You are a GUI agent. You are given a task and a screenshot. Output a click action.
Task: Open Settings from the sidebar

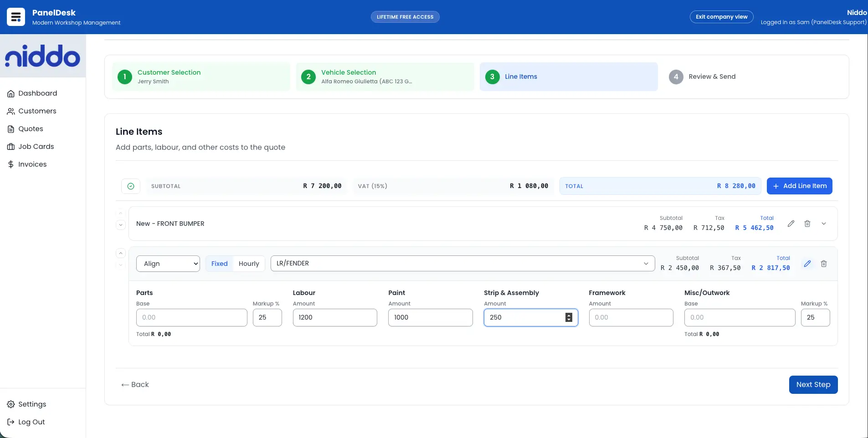tap(32, 404)
